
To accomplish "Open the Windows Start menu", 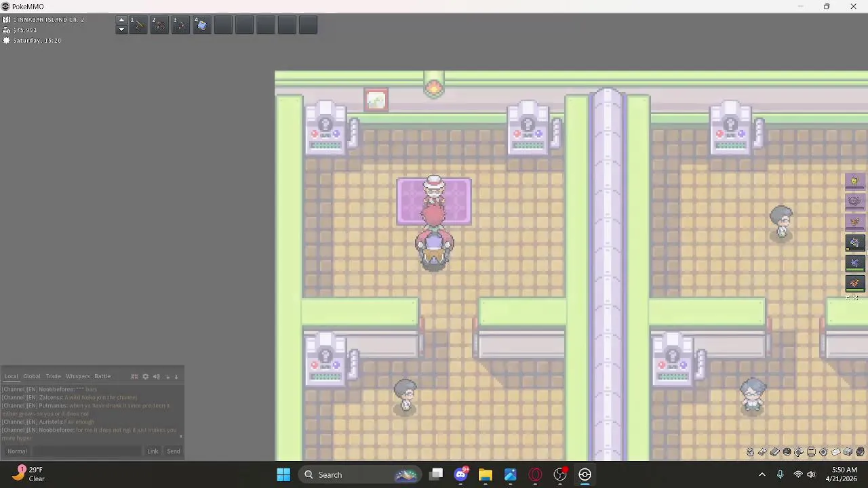I will pos(283,474).
